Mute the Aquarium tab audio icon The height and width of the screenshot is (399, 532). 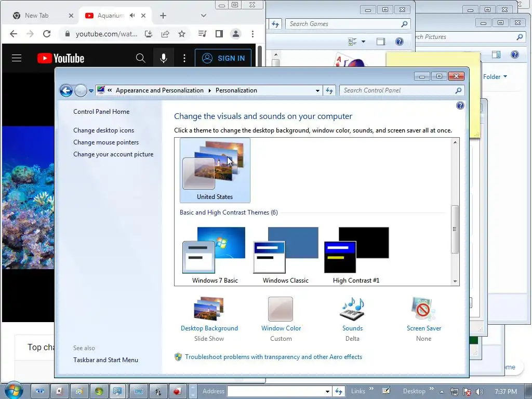[x=132, y=16]
